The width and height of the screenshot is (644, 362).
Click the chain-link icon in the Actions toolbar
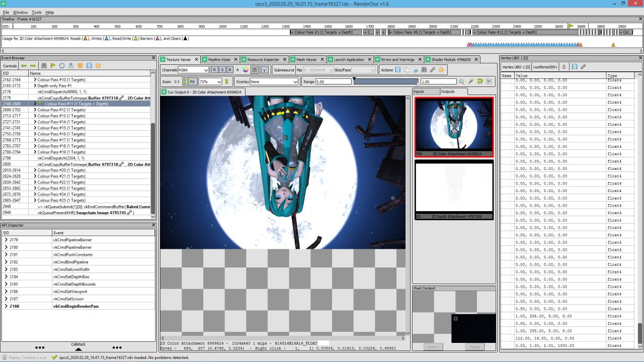tap(433, 70)
